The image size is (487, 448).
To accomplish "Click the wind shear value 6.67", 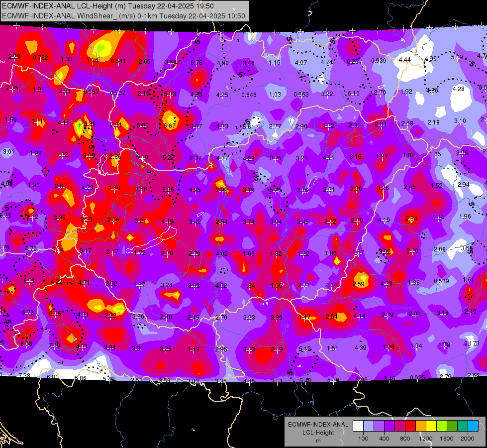I will [x=170, y=126].
